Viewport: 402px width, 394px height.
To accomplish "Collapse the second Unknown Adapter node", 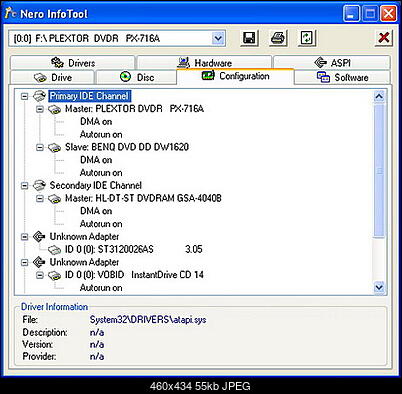I will [x=24, y=262].
